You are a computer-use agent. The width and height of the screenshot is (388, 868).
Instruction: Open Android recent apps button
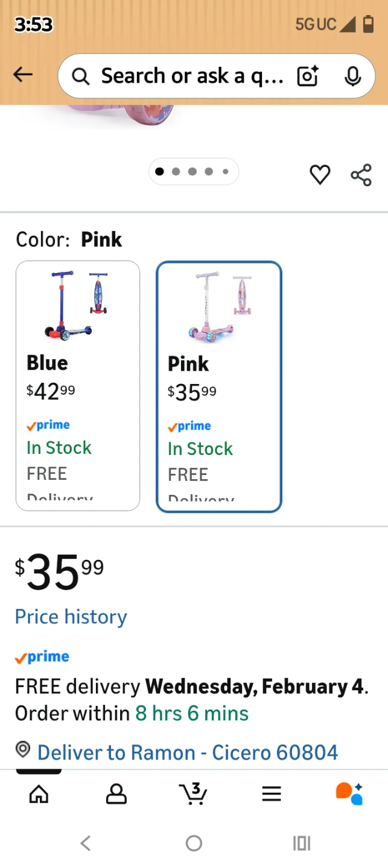coord(301,843)
